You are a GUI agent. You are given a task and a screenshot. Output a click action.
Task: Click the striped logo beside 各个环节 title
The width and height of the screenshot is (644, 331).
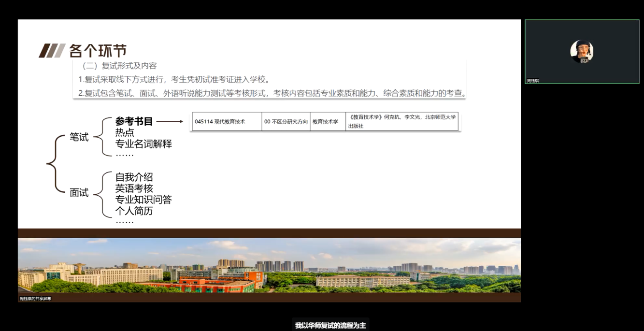[x=52, y=50]
